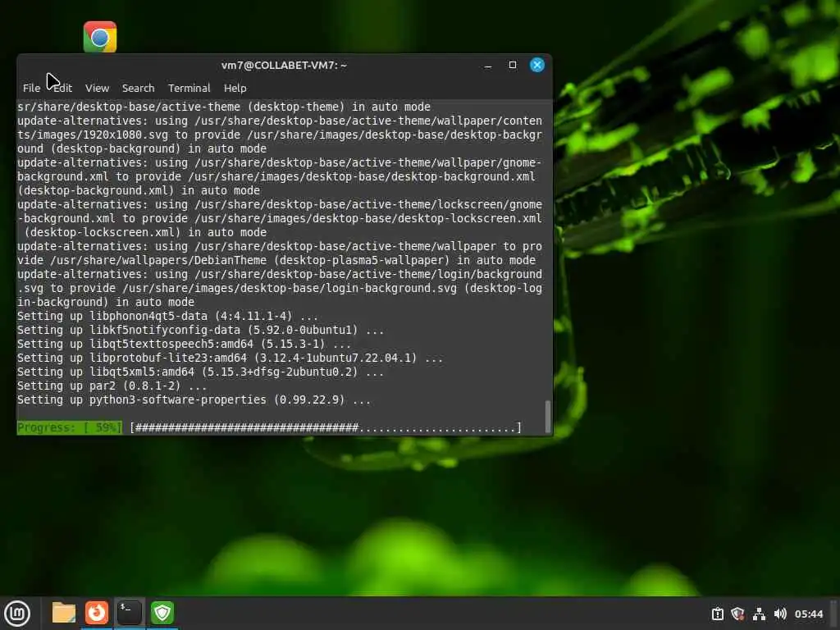Open the notifications tray icon
Screen dimensions: 840x630
717,614
